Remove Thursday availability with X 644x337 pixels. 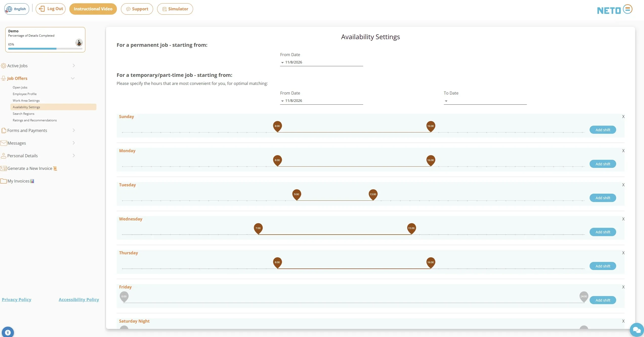(623, 253)
